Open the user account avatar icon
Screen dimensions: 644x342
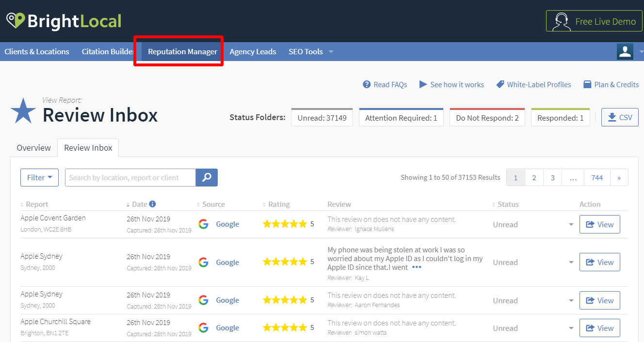tap(625, 51)
